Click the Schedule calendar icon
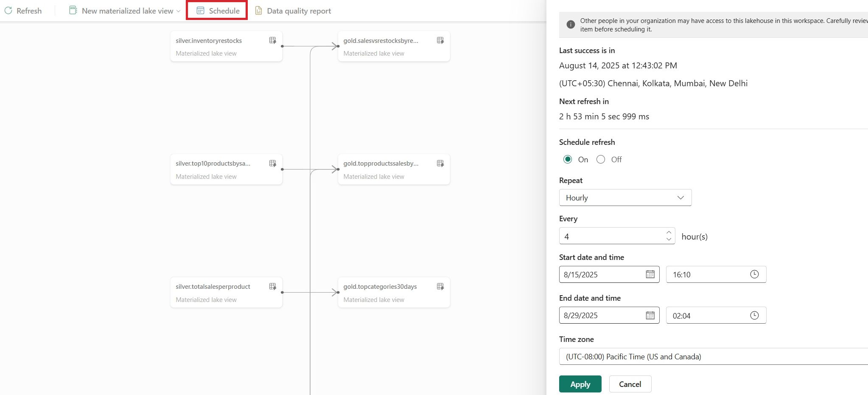This screenshot has width=868, height=395. 199,11
